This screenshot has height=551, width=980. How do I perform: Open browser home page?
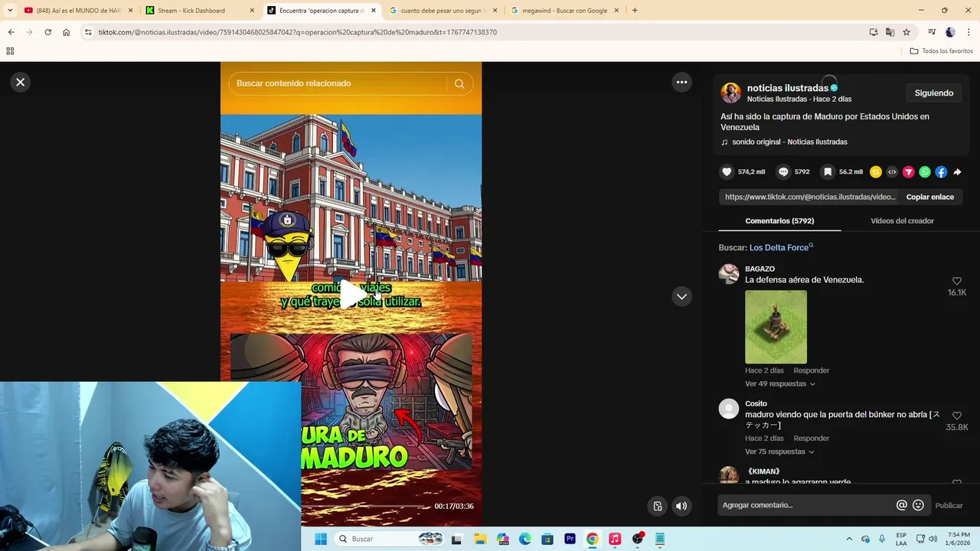point(66,32)
